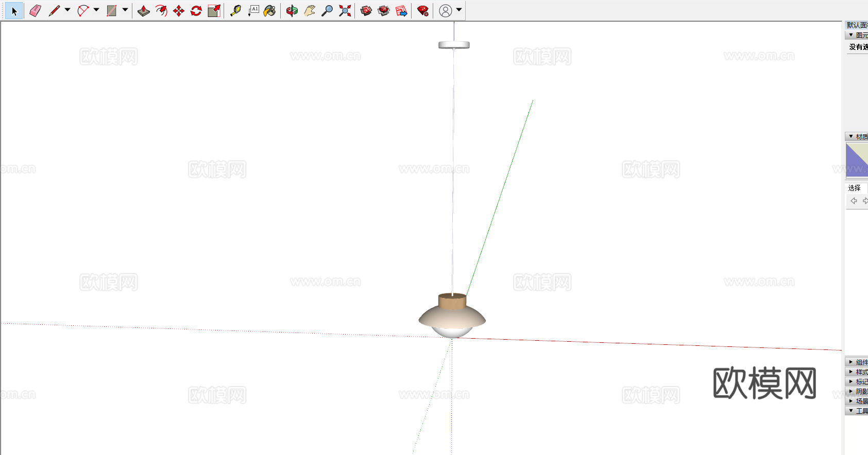Select the Orbit camera tool
Viewport: 868px width, 455px height.
(292, 11)
